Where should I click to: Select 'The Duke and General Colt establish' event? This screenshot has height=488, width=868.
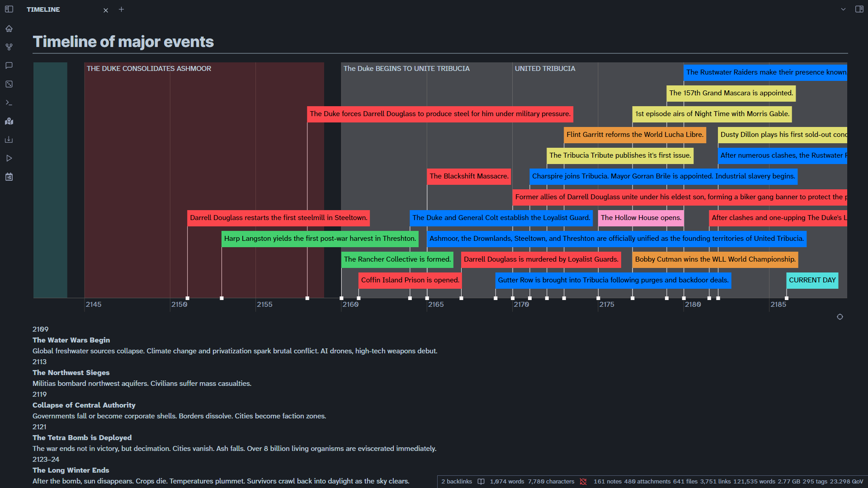pyautogui.click(x=501, y=218)
